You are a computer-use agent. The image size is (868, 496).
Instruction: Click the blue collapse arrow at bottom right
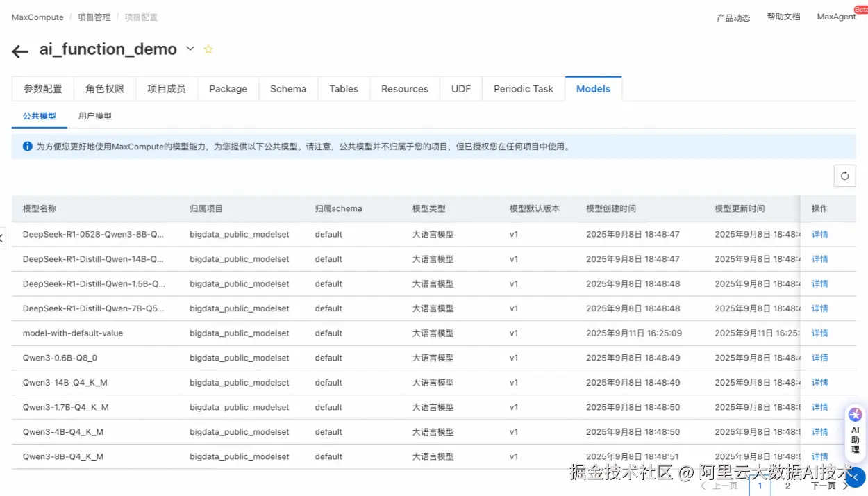click(856, 477)
